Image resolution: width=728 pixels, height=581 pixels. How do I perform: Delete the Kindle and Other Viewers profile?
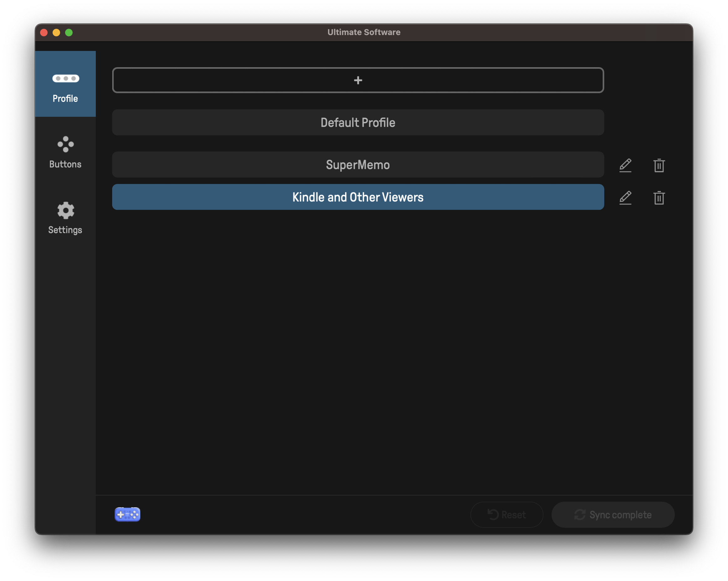[659, 198]
